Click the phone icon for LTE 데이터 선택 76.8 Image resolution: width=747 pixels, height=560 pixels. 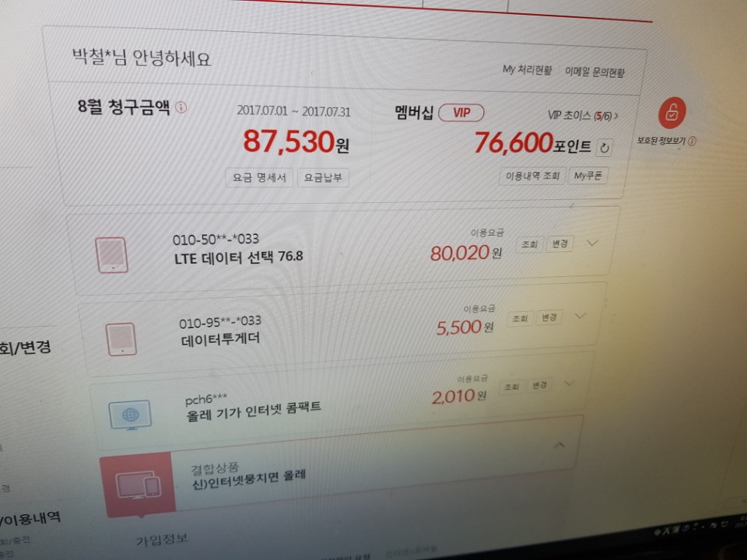112,255
